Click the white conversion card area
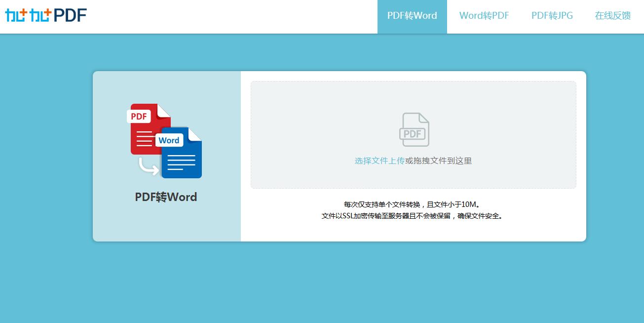 [414, 227]
